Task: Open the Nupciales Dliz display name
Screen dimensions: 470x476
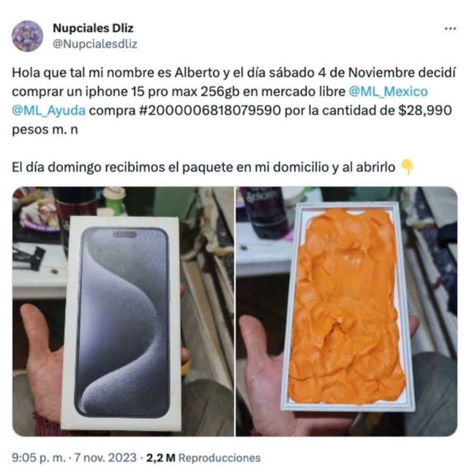Action: pyautogui.click(x=93, y=28)
